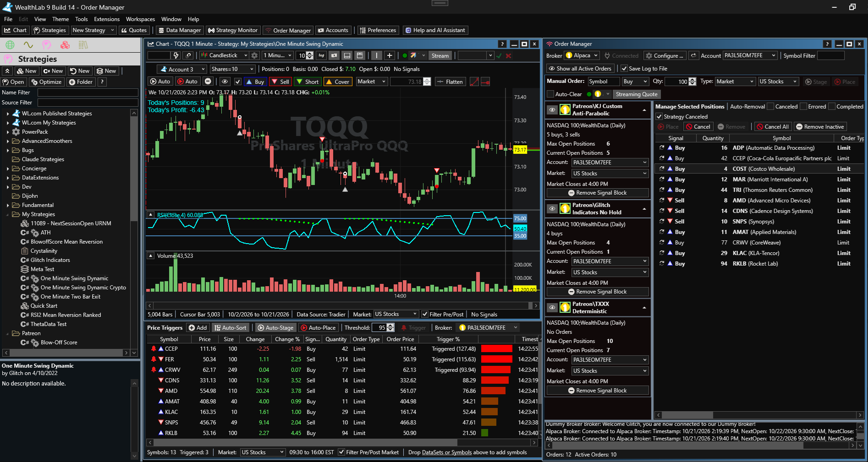Click the refresh accounts icon beside Configure
Viewport: 868px width, 462px height.
point(694,55)
